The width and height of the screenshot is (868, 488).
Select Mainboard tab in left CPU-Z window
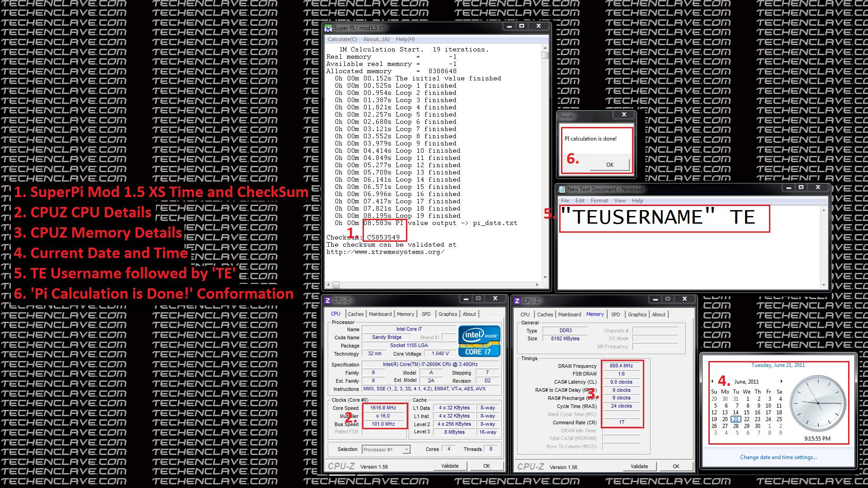coord(380,314)
